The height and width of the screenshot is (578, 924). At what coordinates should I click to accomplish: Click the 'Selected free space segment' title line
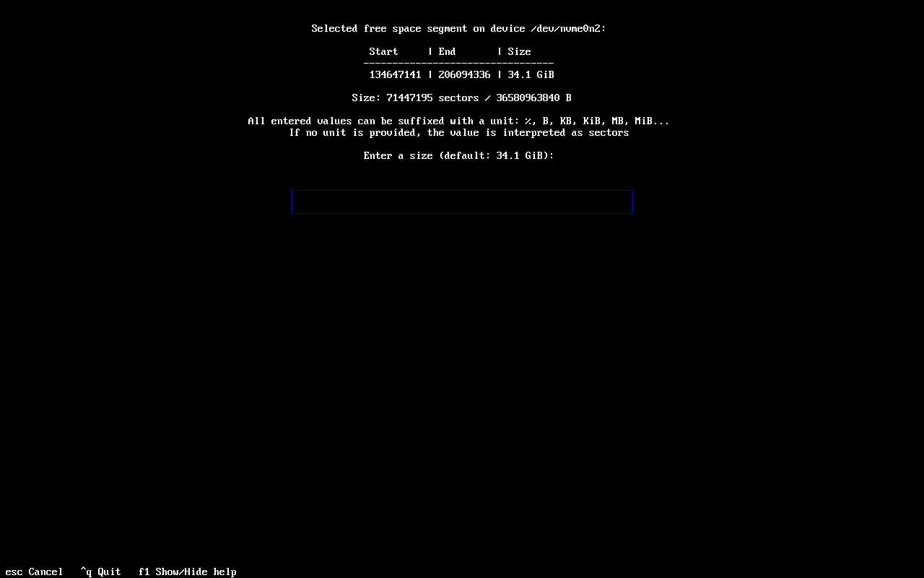click(459, 28)
